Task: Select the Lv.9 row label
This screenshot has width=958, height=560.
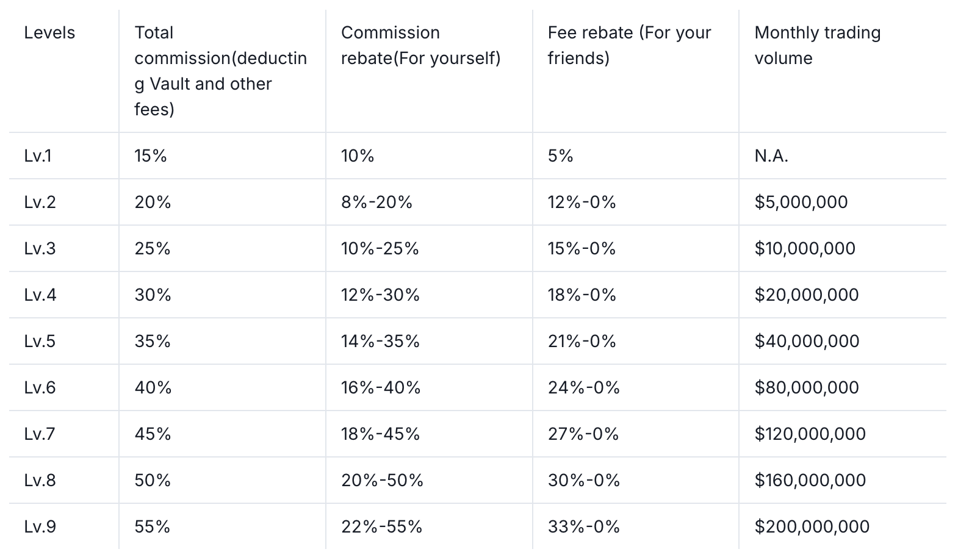Action: 40,527
